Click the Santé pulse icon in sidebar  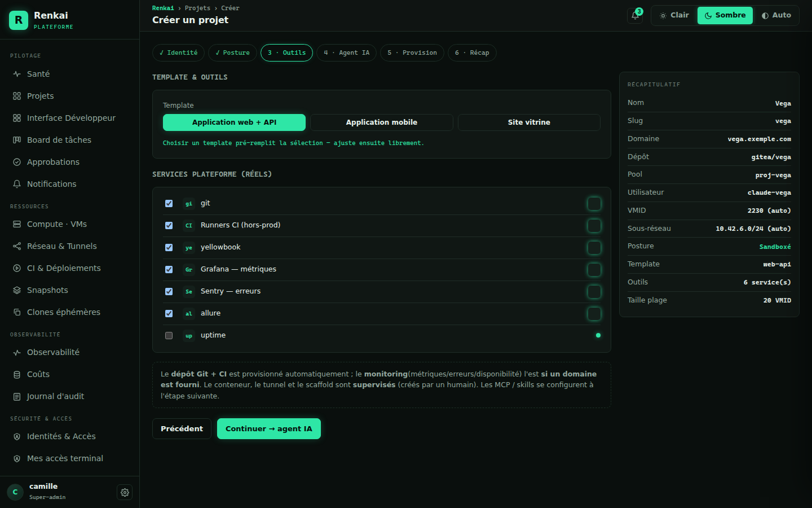[17, 74]
